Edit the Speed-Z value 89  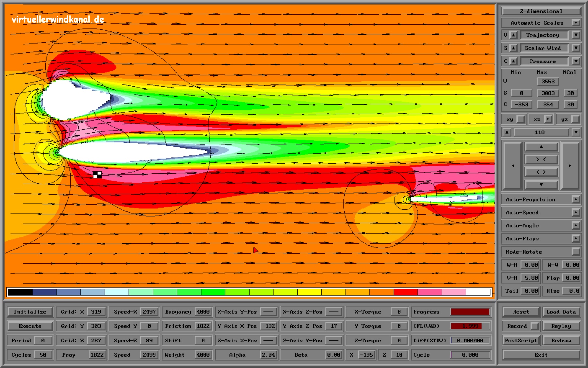tap(149, 341)
